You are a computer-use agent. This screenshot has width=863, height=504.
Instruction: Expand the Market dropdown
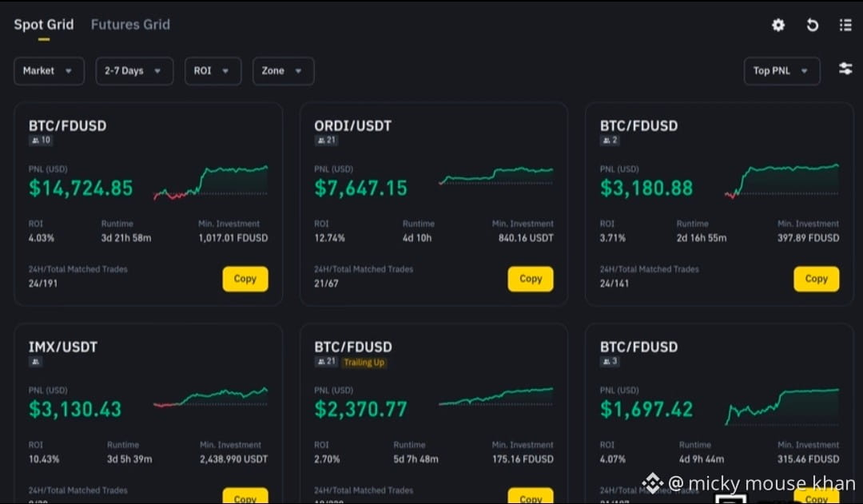49,71
